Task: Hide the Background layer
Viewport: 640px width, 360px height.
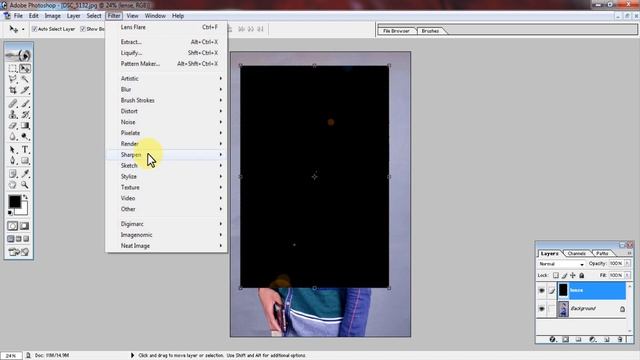Action: click(542, 309)
